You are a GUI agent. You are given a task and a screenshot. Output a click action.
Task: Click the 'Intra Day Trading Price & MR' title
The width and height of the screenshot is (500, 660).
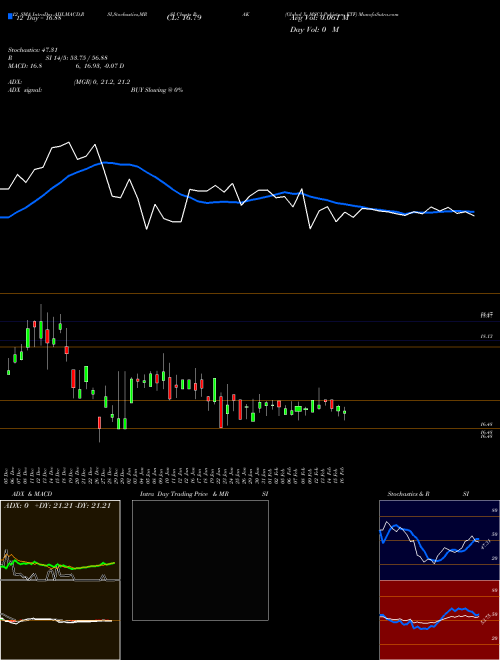pos(184,494)
